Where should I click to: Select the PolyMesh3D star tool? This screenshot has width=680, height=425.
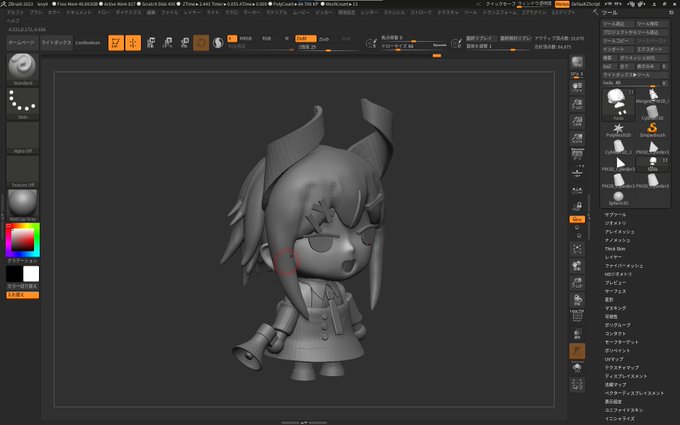[x=618, y=130]
